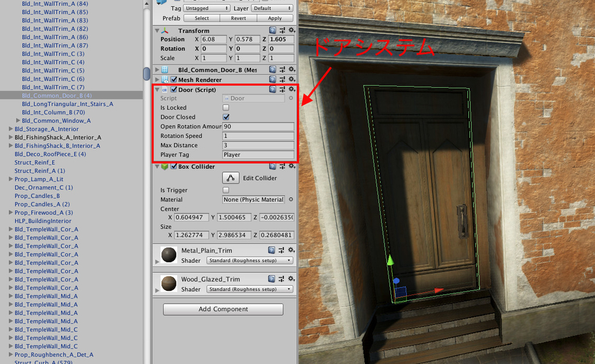Disable the Box Collider component checkbox

coord(174,166)
